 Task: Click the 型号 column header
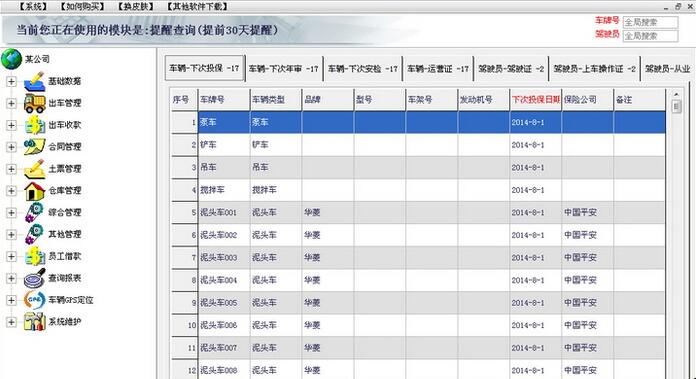380,99
